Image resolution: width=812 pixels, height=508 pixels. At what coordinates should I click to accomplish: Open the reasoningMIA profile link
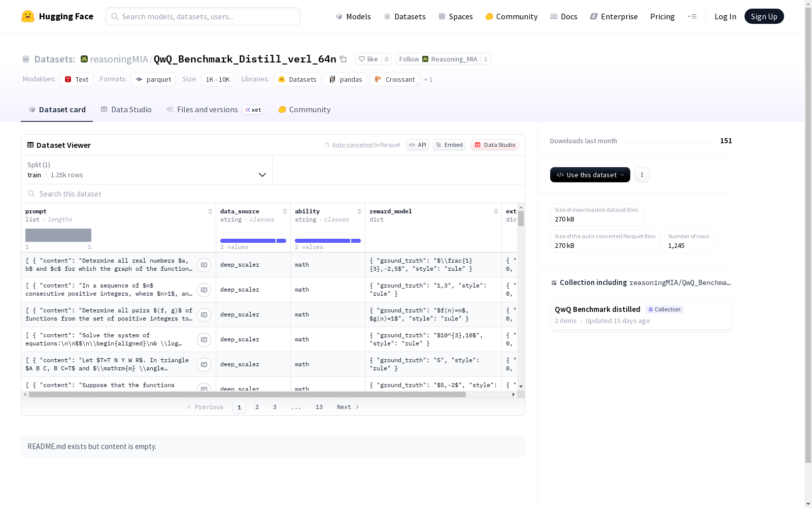pyautogui.click(x=119, y=59)
